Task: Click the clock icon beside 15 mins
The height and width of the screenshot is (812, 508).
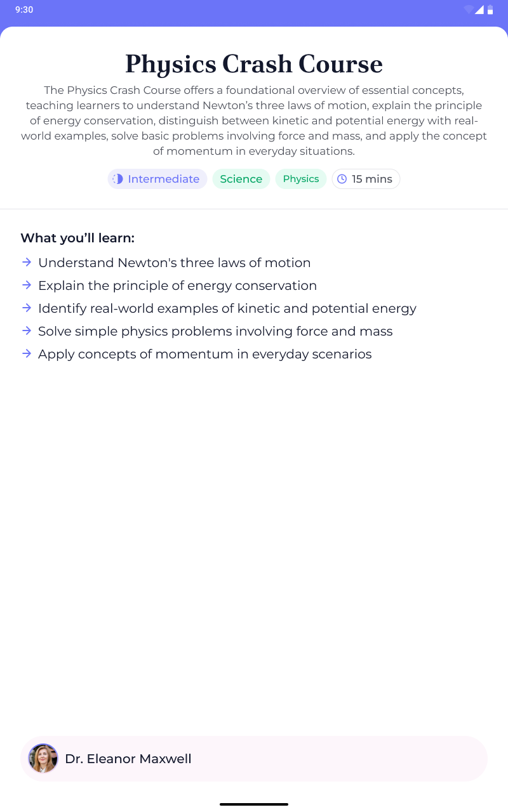Action: [x=342, y=179]
